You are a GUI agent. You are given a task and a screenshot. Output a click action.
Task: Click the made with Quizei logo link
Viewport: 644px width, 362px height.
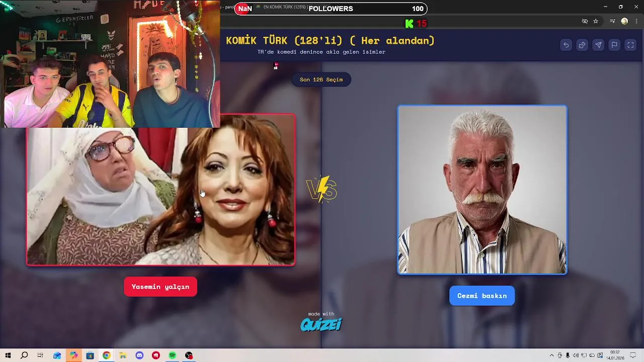coord(321,322)
